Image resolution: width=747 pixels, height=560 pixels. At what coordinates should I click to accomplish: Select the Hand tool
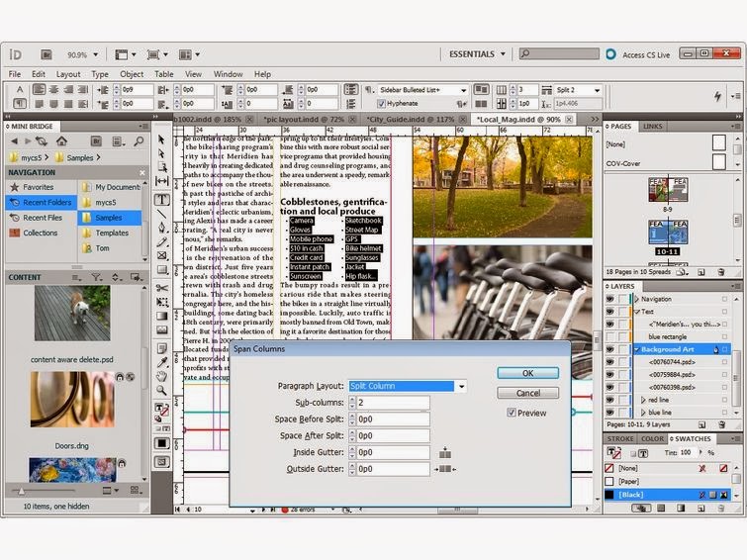click(162, 376)
